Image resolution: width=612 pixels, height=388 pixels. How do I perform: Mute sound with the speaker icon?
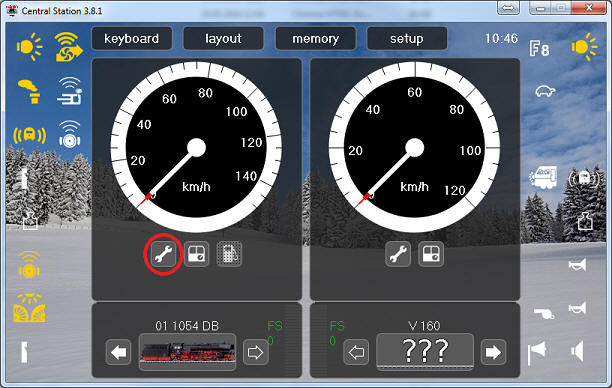(578, 351)
